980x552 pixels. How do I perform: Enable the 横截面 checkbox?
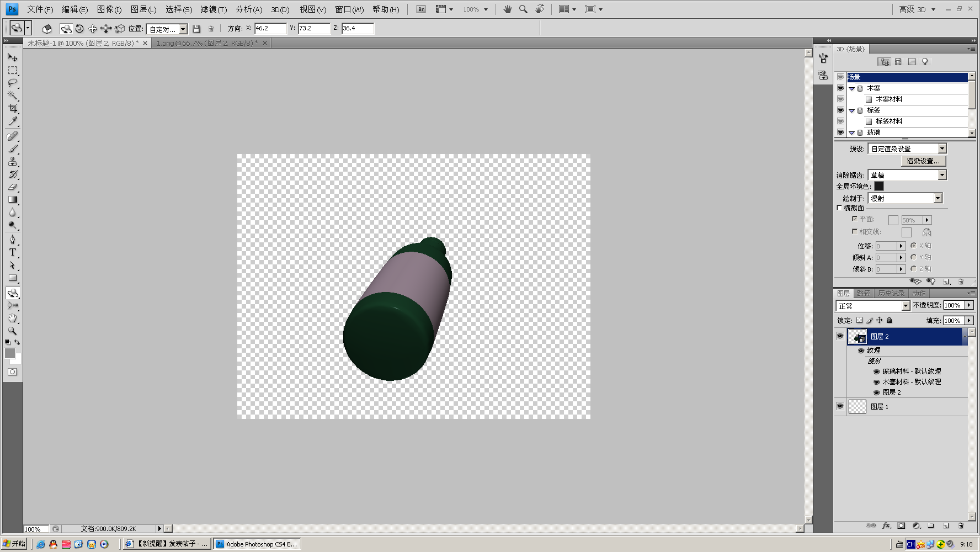[839, 208]
